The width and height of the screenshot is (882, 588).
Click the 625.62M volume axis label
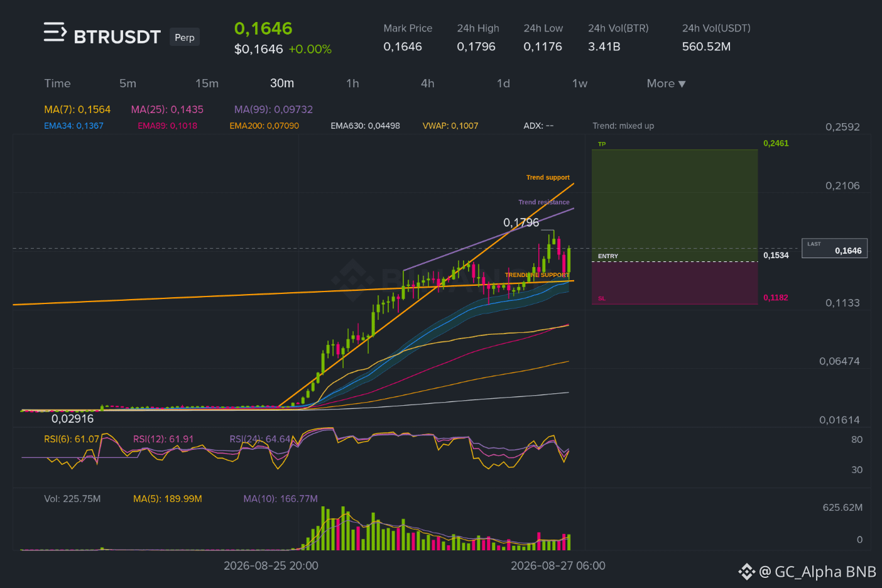842,508
